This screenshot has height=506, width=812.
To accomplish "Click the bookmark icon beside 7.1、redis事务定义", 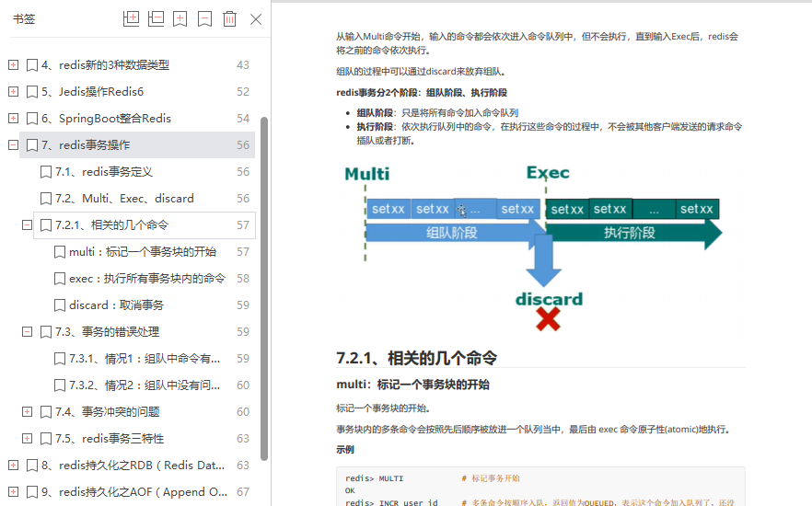I will (x=46, y=172).
